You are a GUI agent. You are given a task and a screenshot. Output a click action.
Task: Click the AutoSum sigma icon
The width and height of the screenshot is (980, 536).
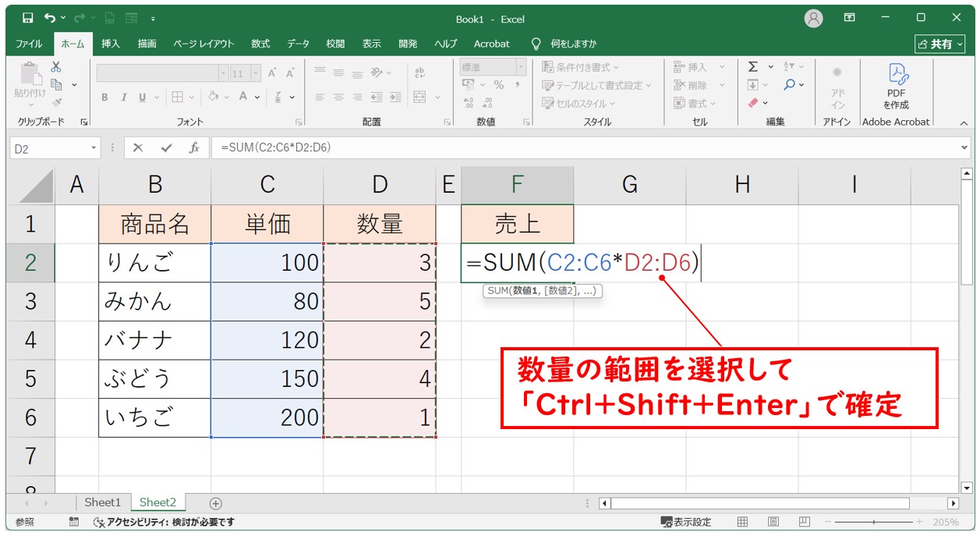coord(753,67)
